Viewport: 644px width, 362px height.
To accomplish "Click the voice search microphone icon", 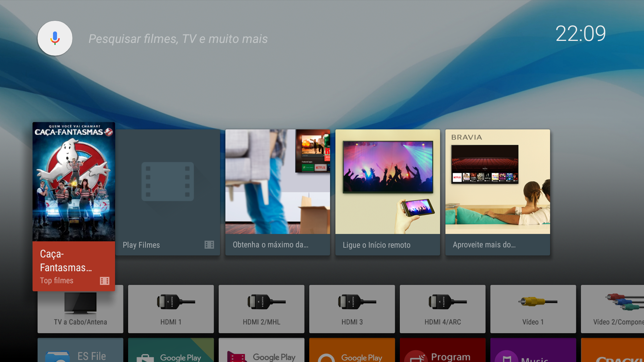I will (x=55, y=38).
